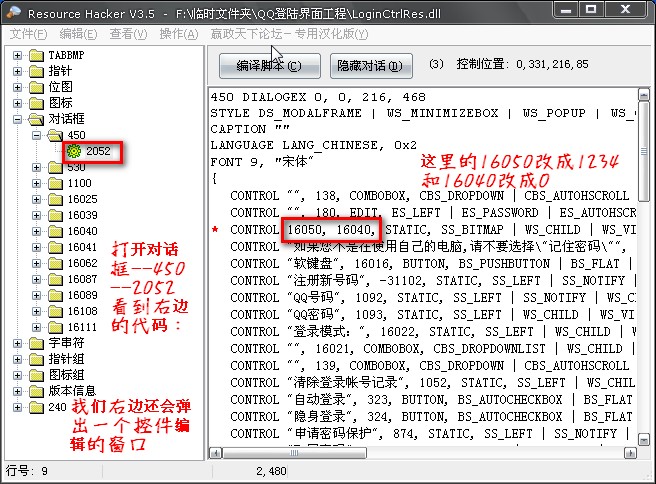Click the open 对话框 folder icon
Screen dimensions: 656x484
click(x=37, y=119)
